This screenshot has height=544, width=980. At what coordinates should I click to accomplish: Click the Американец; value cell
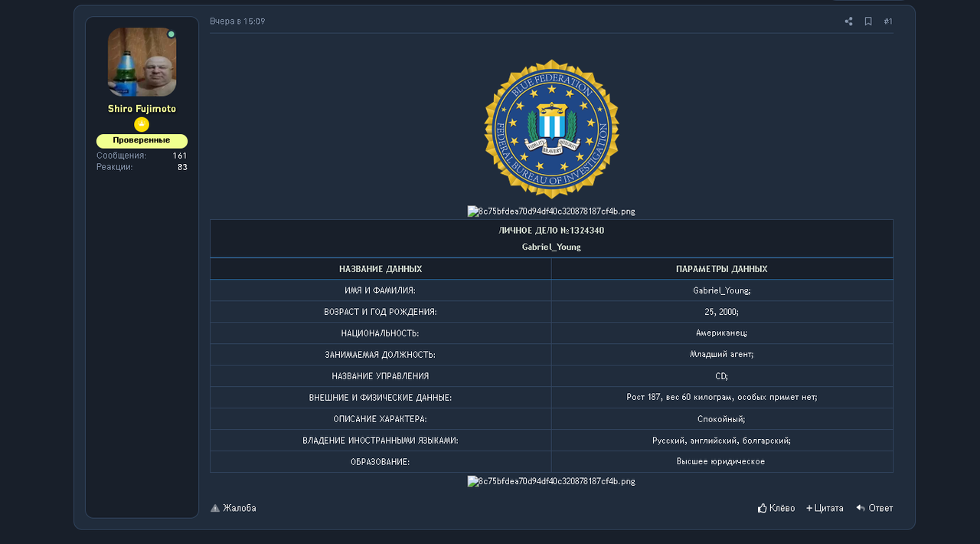(x=722, y=333)
